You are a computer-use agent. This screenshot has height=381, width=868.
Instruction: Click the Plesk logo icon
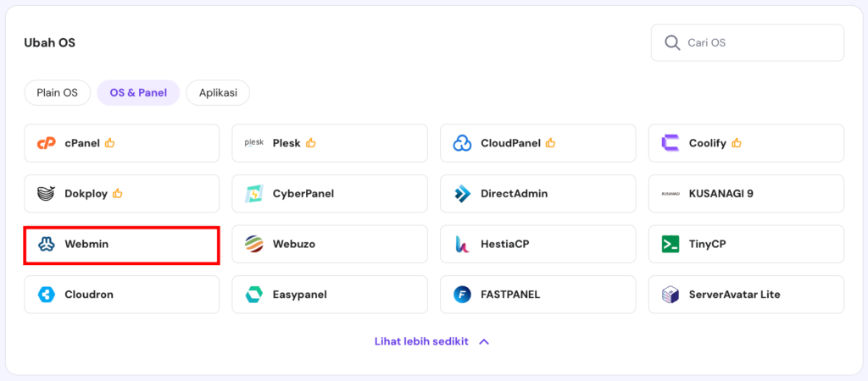253,143
